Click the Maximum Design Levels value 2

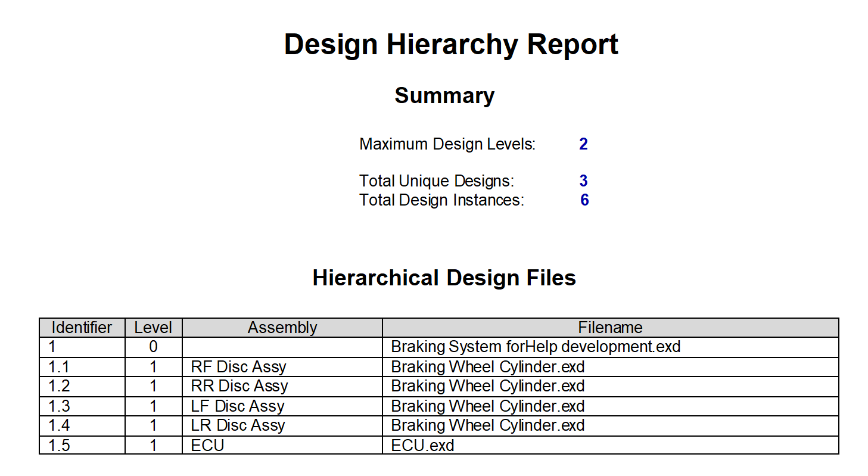pyautogui.click(x=583, y=144)
